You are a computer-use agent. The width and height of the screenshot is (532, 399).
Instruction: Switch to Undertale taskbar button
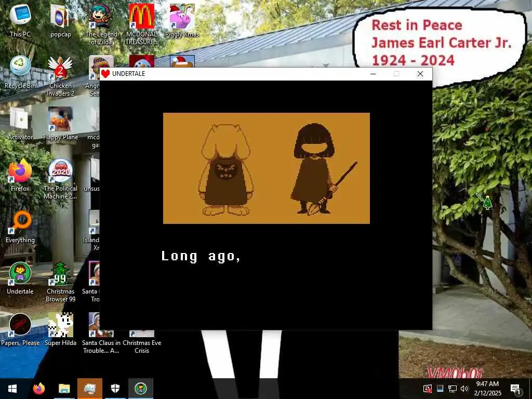(141, 389)
